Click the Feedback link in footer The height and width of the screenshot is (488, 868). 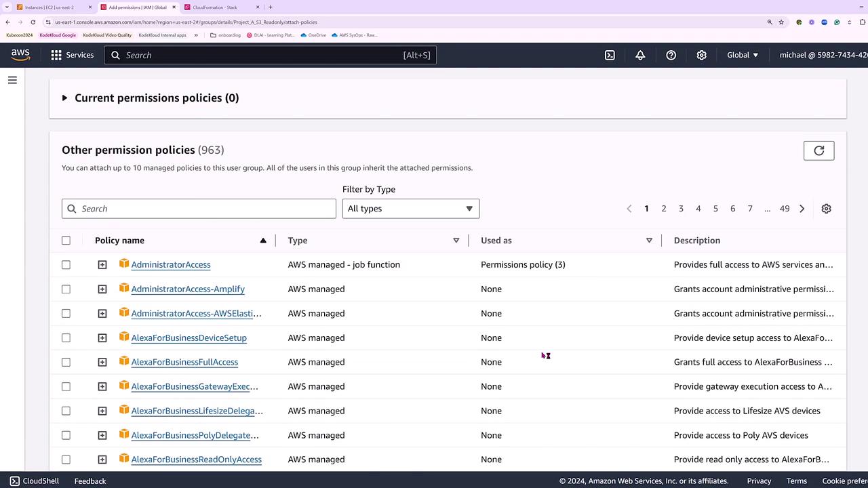[90, 481]
